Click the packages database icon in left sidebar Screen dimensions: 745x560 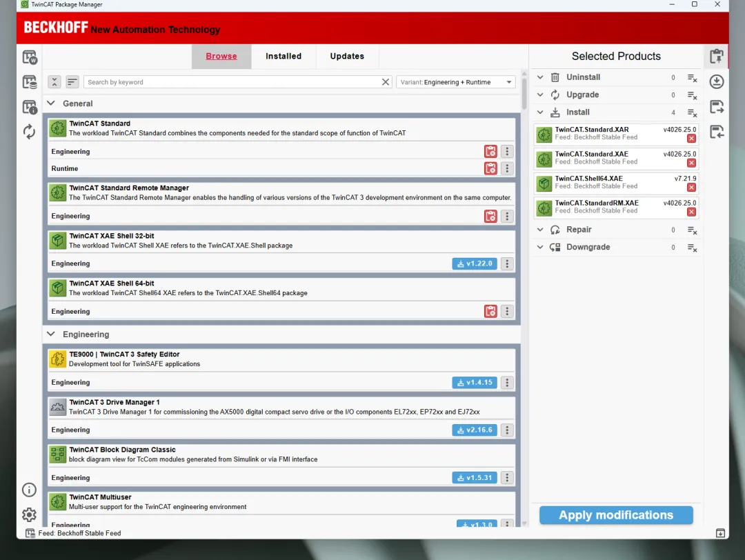coord(30,82)
